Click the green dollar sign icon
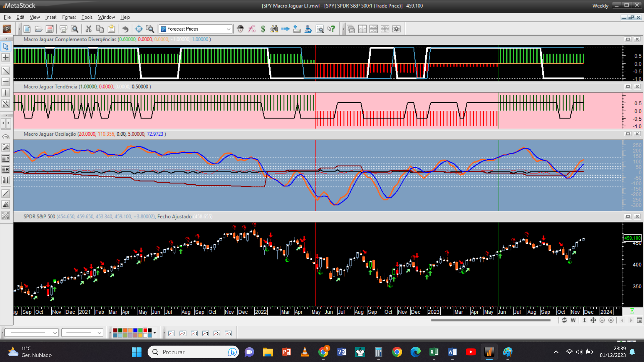Image resolution: width=644 pixels, height=362 pixels. pos(263,29)
